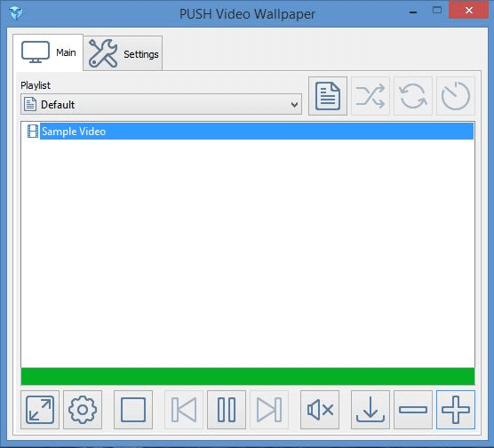This screenshot has width=494, height=448.
Task: Click the fullscreen expand arrows icon
Action: click(40, 410)
